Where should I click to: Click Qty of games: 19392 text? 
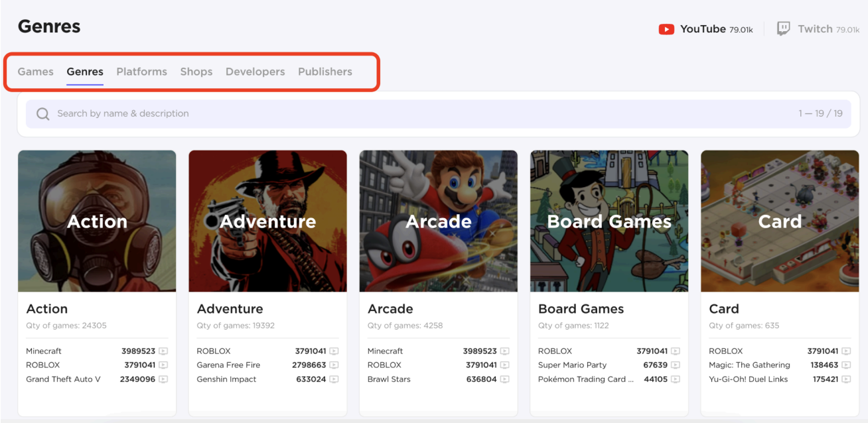236,326
